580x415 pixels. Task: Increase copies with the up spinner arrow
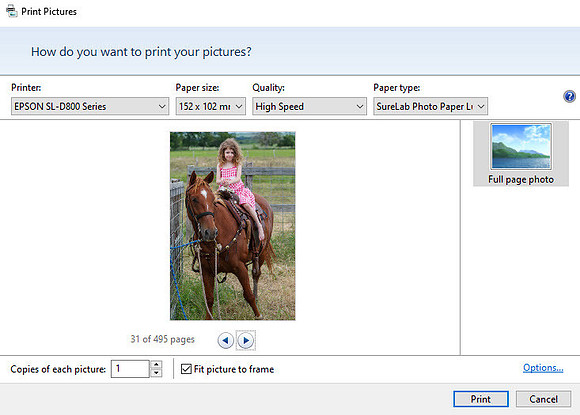pyautogui.click(x=156, y=364)
